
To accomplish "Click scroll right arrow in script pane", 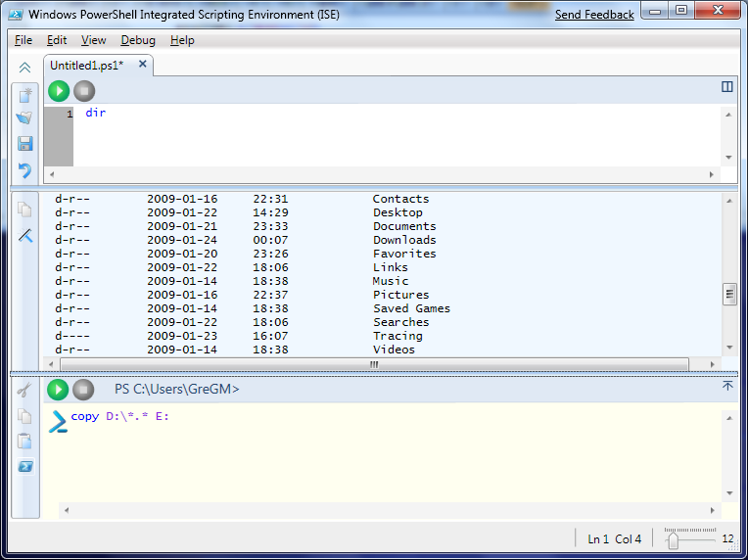I will pyautogui.click(x=711, y=174).
